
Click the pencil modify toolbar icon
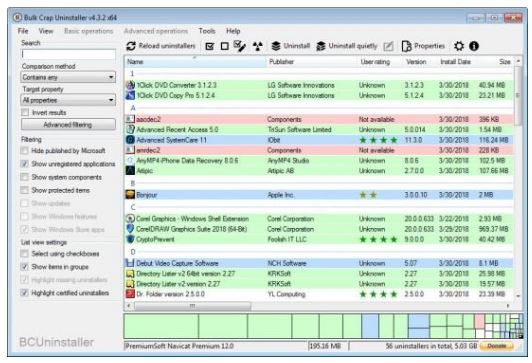(388, 46)
